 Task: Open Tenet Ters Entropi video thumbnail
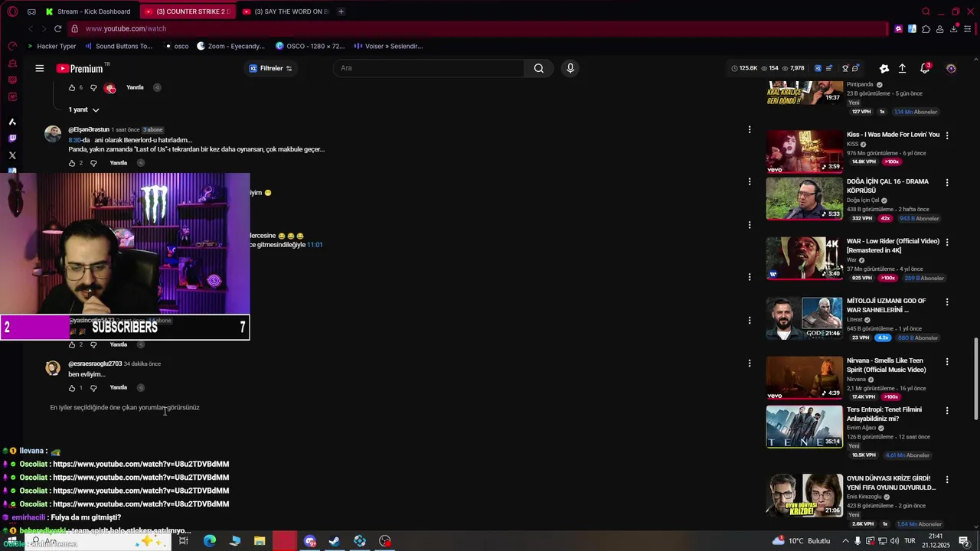point(805,427)
